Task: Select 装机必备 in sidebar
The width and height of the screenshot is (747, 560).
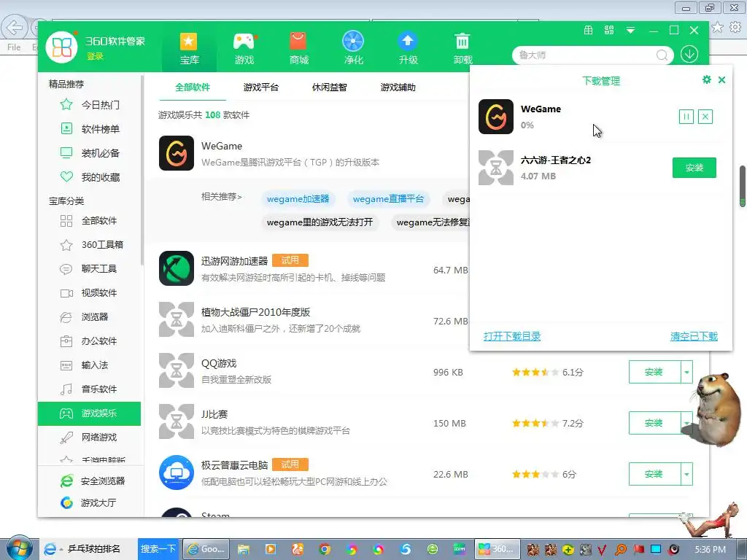Action: click(90, 153)
